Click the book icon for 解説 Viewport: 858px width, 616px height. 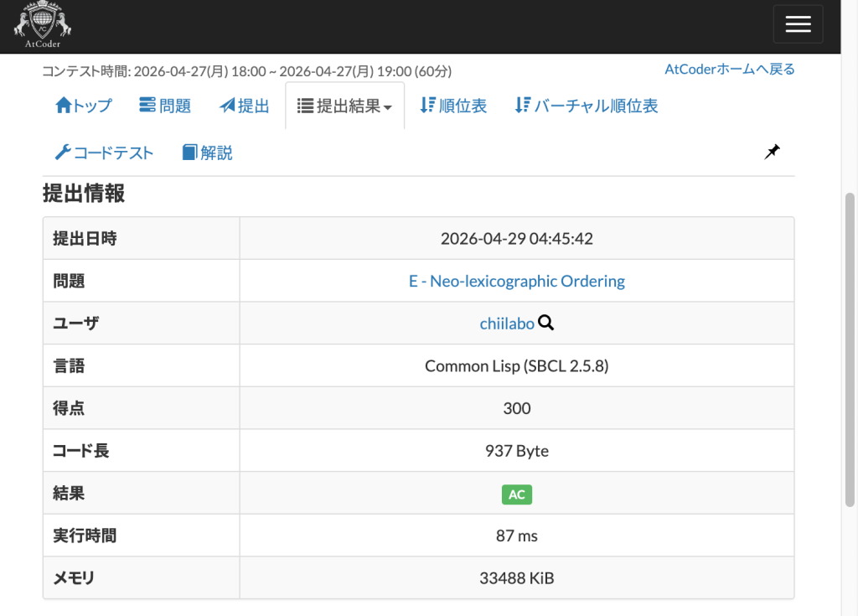(189, 153)
